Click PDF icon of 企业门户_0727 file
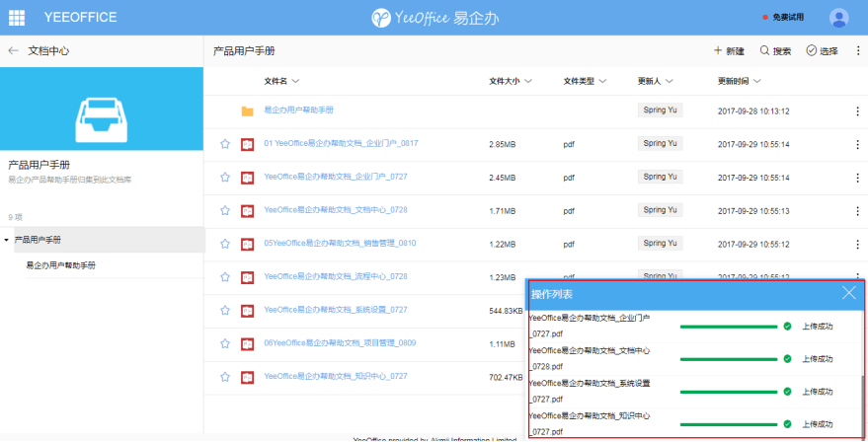 248,178
